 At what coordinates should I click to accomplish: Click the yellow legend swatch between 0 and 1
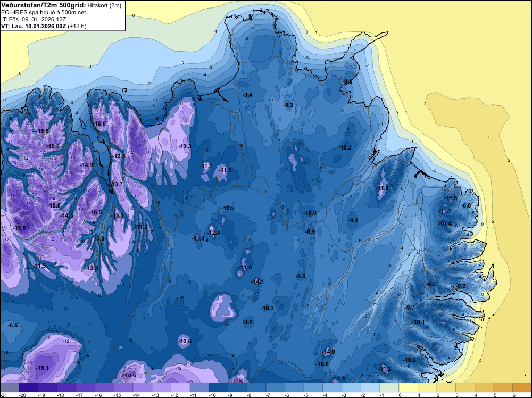tap(409, 387)
